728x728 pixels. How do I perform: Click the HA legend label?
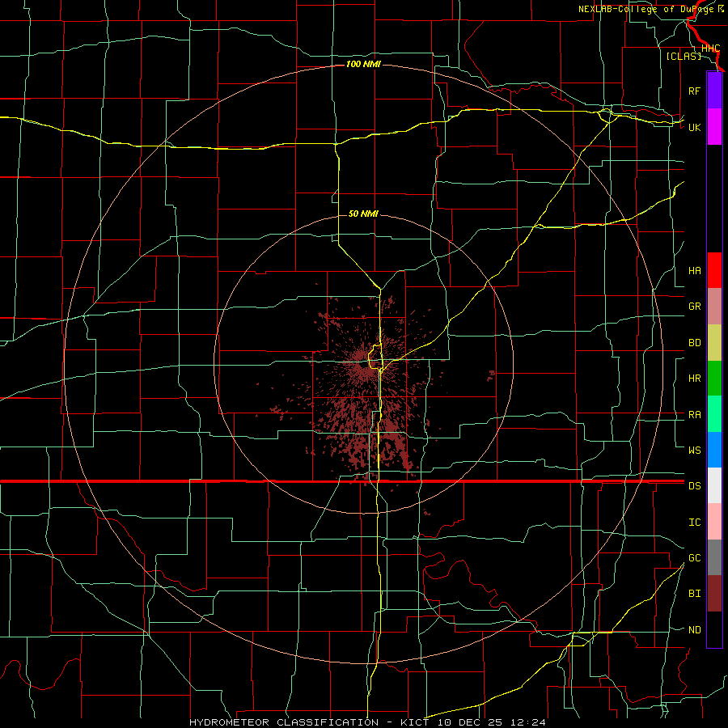click(x=694, y=271)
